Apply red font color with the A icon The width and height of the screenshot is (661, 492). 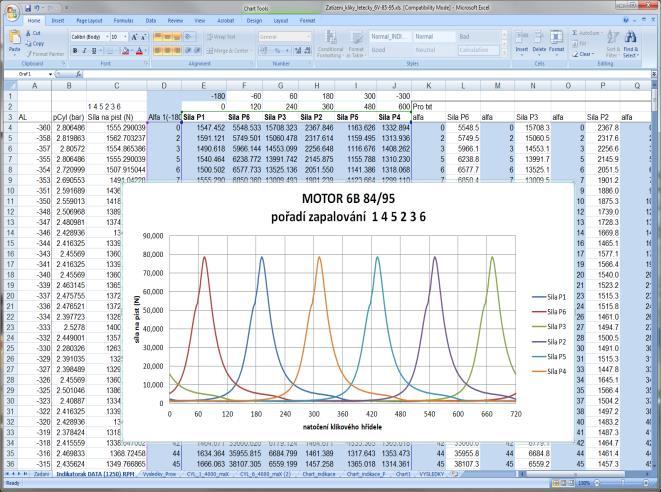[x=139, y=51]
